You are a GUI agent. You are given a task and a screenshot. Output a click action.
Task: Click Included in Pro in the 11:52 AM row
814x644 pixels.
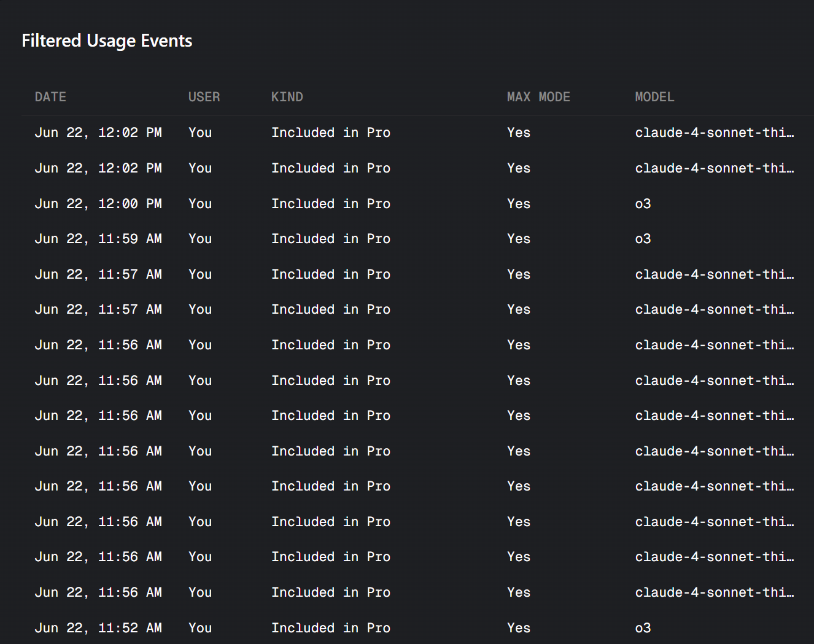click(331, 628)
